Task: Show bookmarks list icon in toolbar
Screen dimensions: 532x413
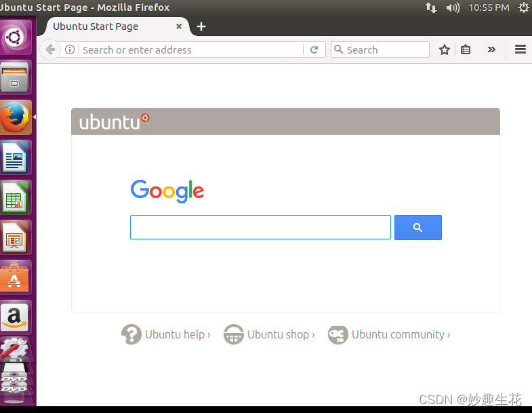Action: click(466, 50)
